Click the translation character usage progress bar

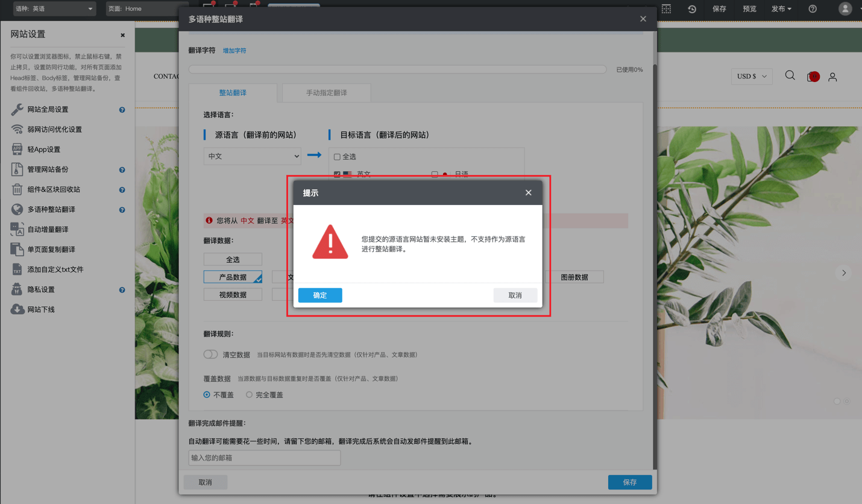pos(397,69)
